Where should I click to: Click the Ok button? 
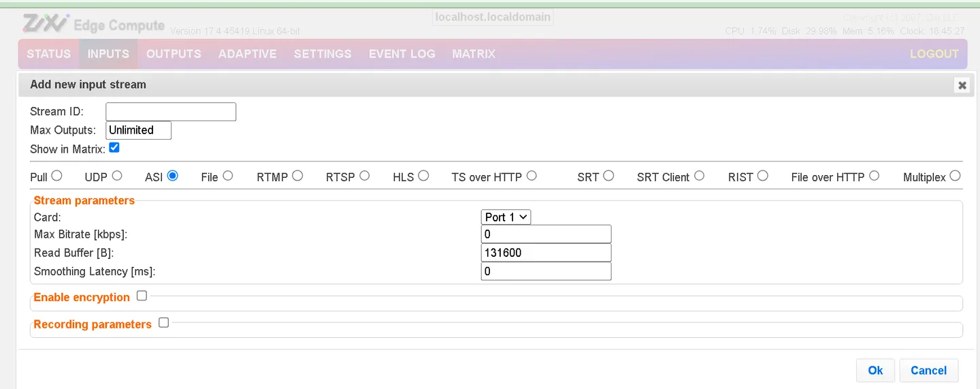875,371
